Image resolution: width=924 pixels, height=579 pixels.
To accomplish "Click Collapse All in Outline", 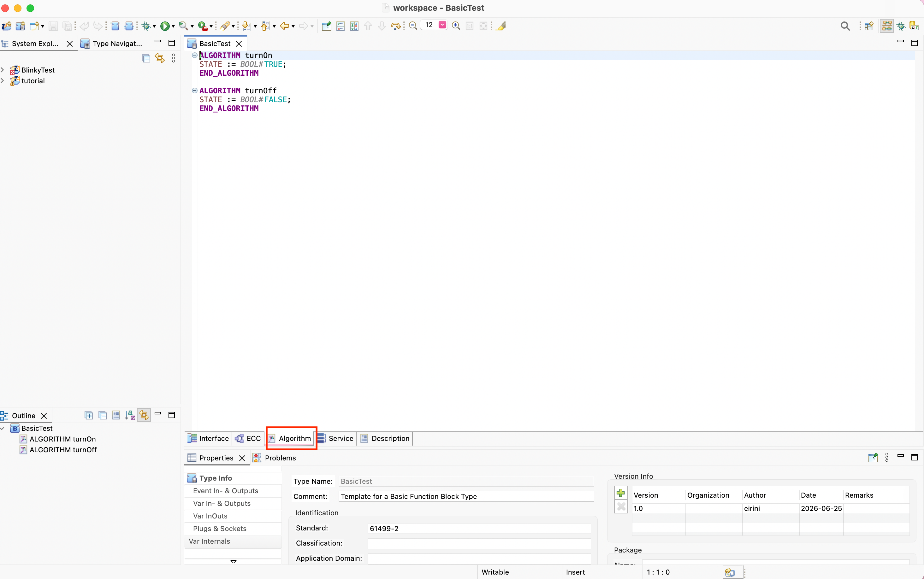I will point(103,416).
